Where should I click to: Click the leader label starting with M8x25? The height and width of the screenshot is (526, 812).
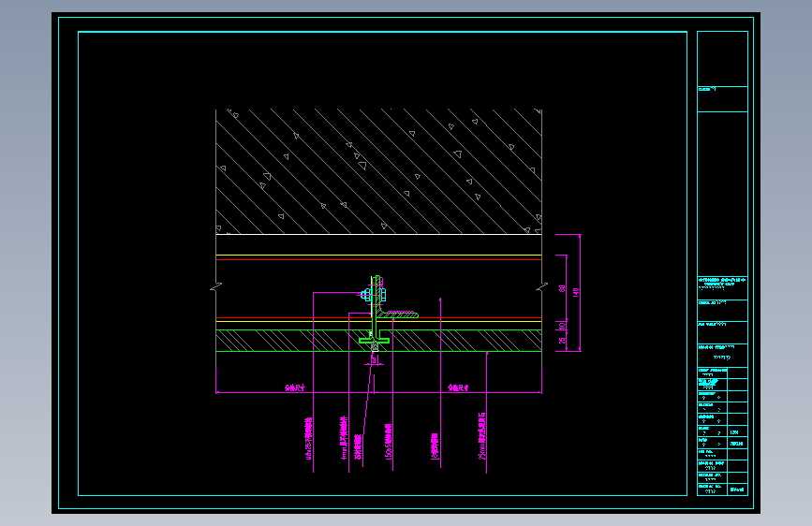[x=309, y=439]
